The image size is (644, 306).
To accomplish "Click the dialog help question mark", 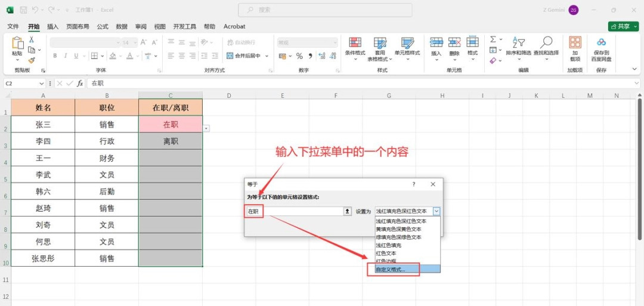I will (x=414, y=184).
